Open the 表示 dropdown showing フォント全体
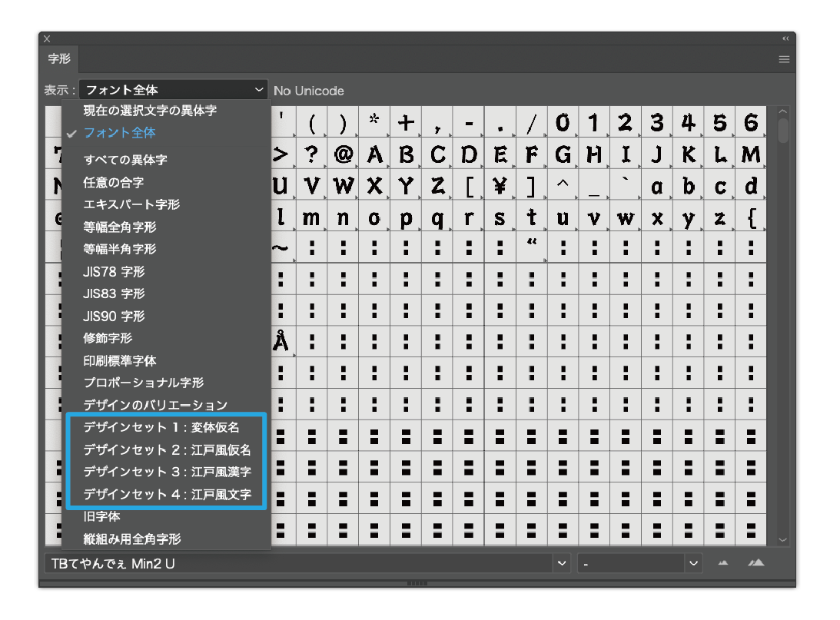 coord(173,90)
